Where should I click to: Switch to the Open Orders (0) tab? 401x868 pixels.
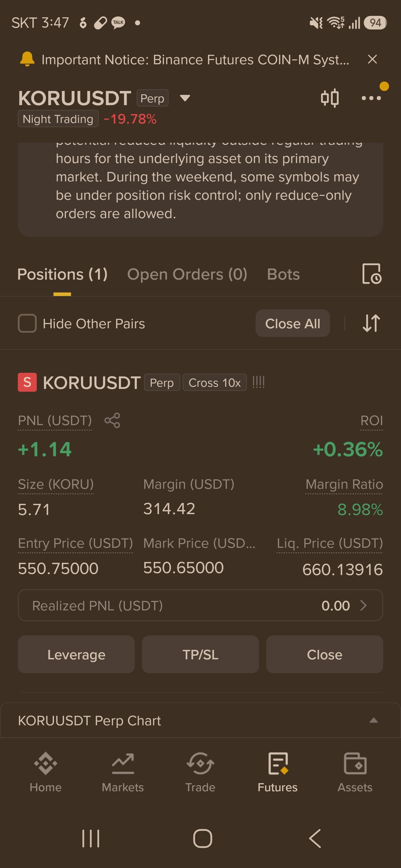coord(187,274)
